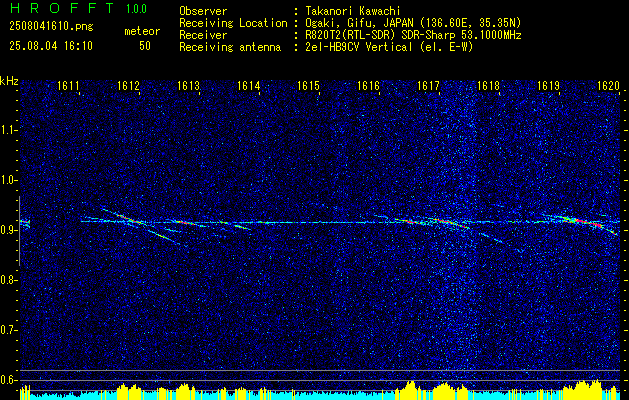Click the gray vertical frequency range bar
Viewport: 629px width, 400px height.
point(19,231)
